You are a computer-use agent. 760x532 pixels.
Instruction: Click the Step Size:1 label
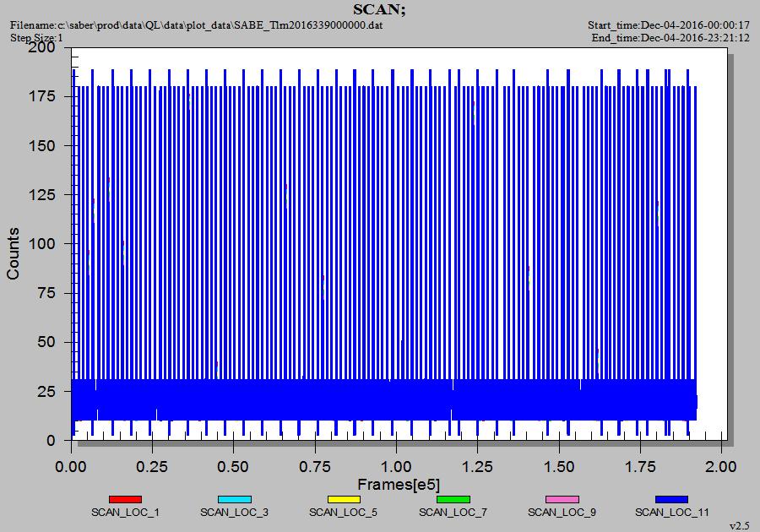[36, 38]
